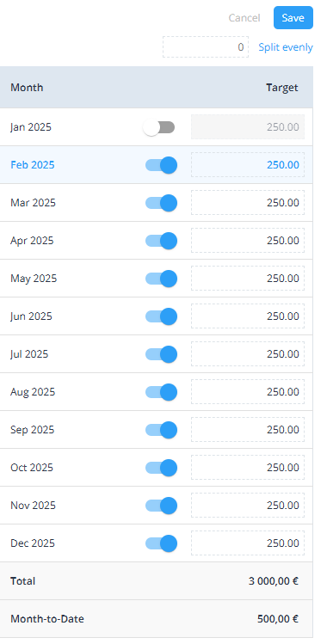Turn off the Mar 2025 toggle
This screenshot has height=644, width=327.
pyautogui.click(x=161, y=203)
